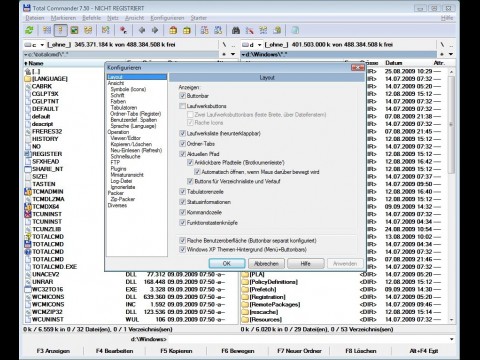Screen dimensions: 480x360
Task: Click copy names to clipboard toolbar icon
Action: 277,30
